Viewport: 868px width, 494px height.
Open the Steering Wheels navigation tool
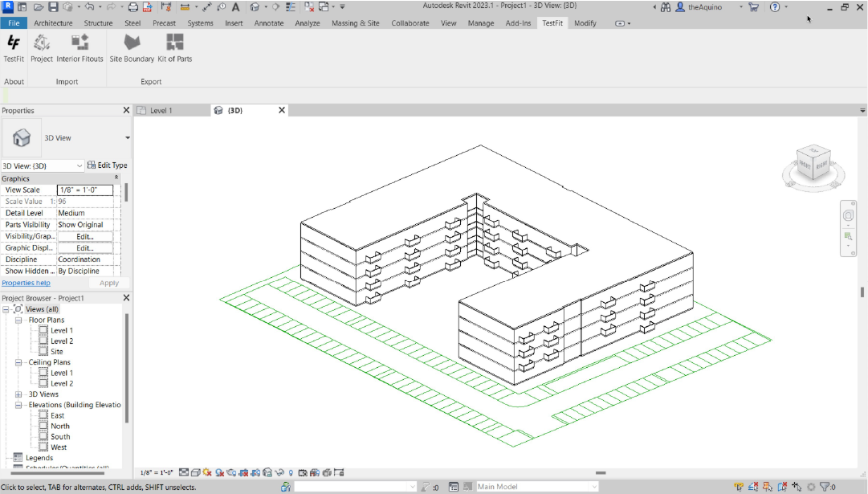pyautogui.click(x=848, y=216)
